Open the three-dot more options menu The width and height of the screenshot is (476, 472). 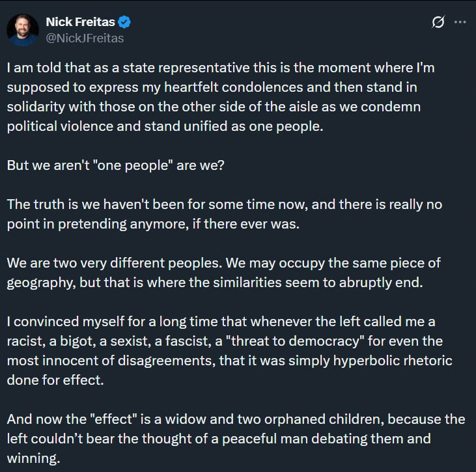pos(460,22)
